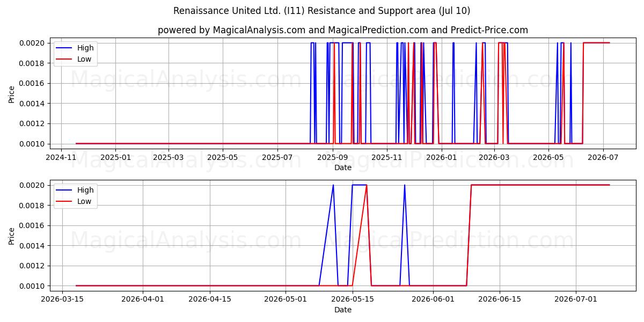Select the '2026-07-01' tick label
Screen dimensions: 644x322
[576, 299]
